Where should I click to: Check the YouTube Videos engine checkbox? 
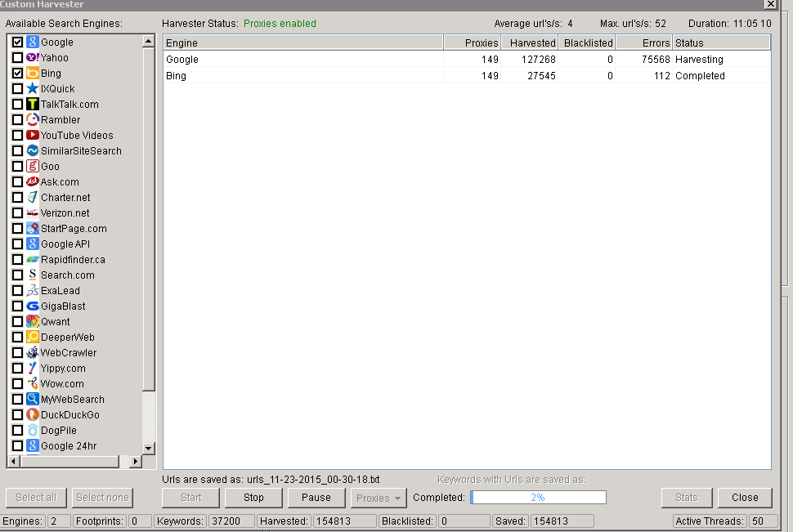coord(18,135)
